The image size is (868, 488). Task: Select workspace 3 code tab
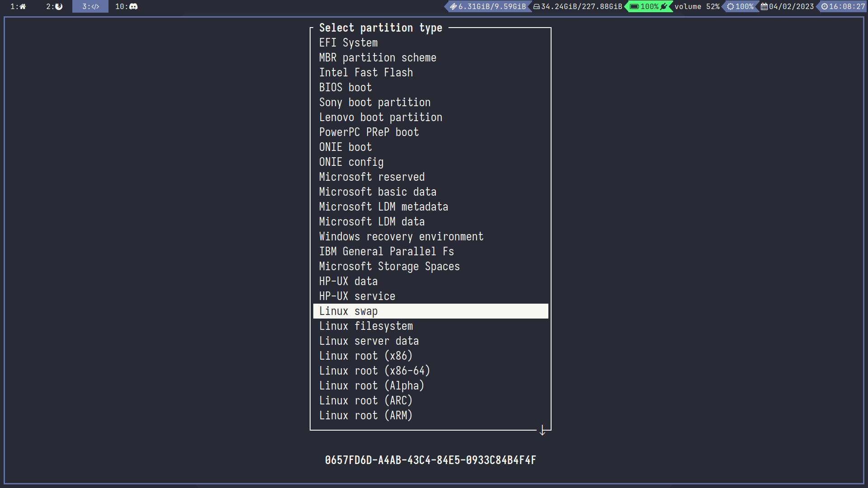tap(90, 6)
